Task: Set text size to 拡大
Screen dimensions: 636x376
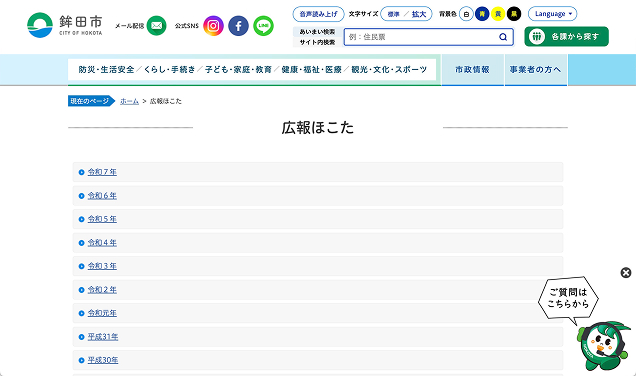Action: (x=419, y=14)
